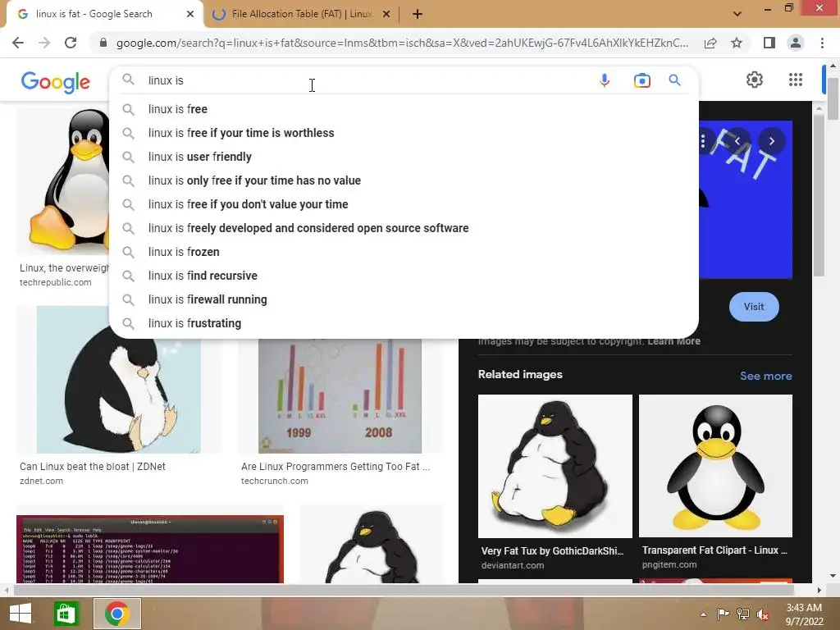Select suggestion linux is firewall running
The image size is (840, 630).
(404, 299)
